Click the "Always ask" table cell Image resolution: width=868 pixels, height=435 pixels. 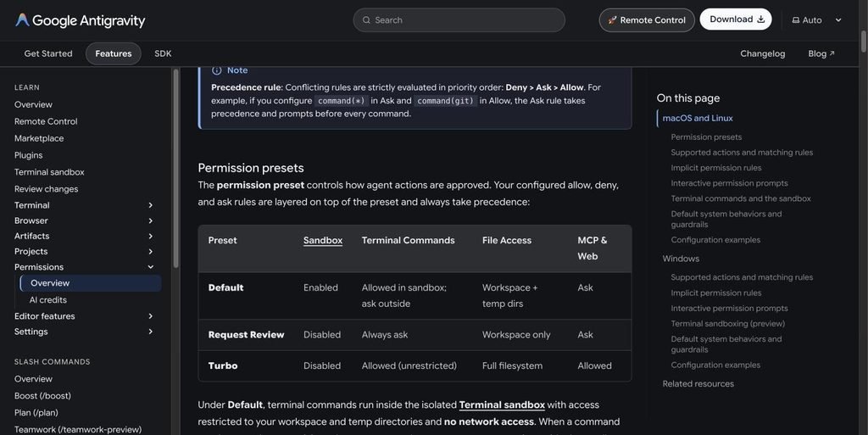[385, 335]
